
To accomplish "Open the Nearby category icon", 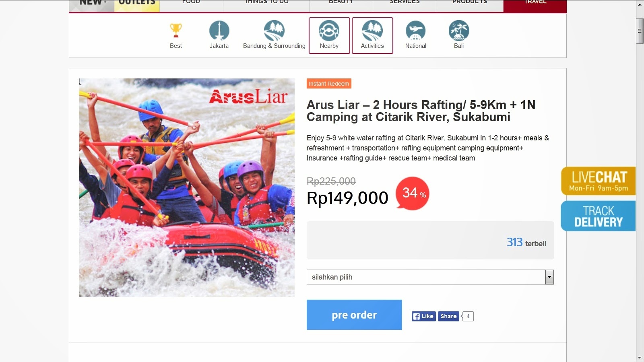I will [329, 31].
